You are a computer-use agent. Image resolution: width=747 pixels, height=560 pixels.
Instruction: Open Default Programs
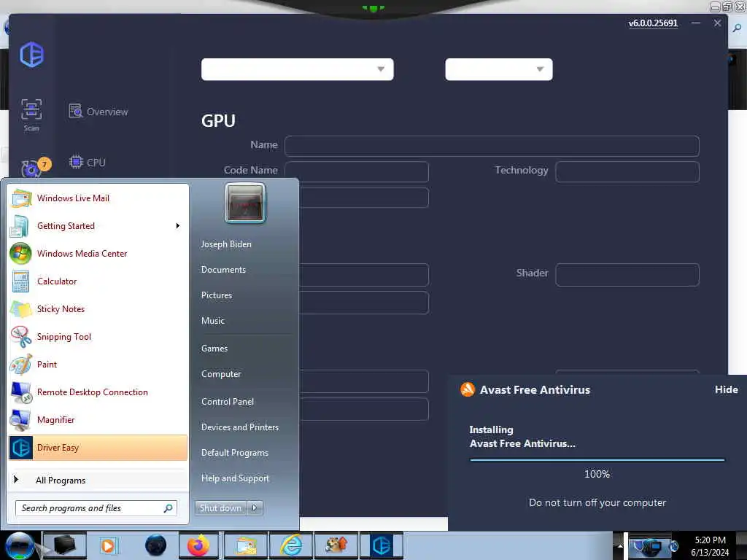[234, 453]
